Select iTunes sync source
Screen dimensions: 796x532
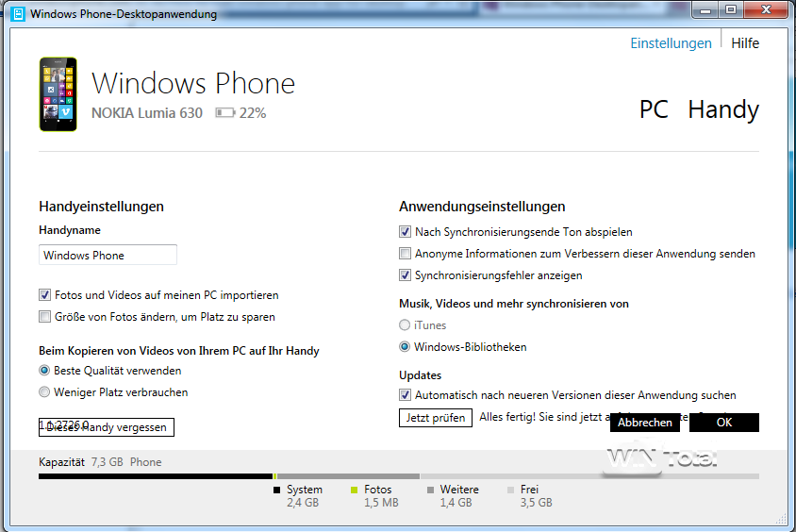pyautogui.click(x=405, y=324)
